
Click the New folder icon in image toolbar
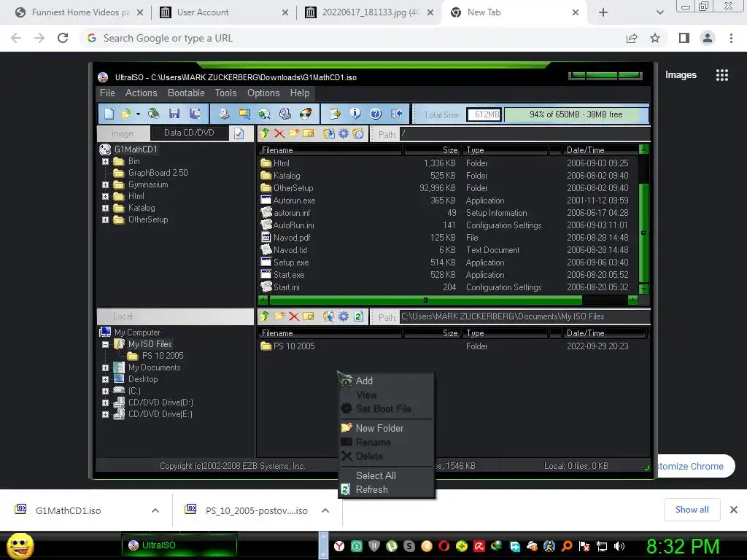pyautogui.click(x=294, y=134)
